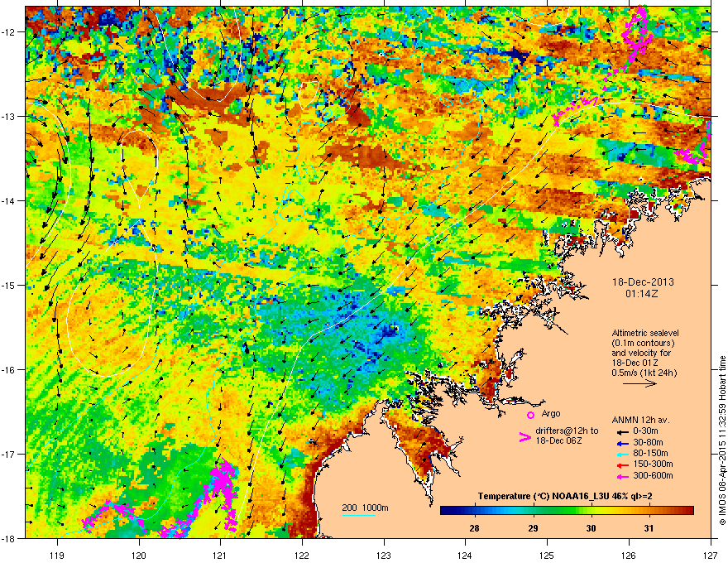Screen dimensions: 728x563
Task: Click the blue 30-80m arrow legend symbol
Action: coord(622,442)
